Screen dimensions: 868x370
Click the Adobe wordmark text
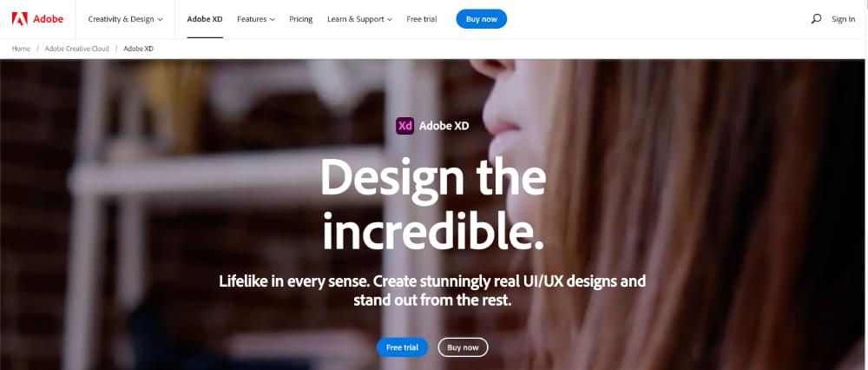(x=48, y=19)
